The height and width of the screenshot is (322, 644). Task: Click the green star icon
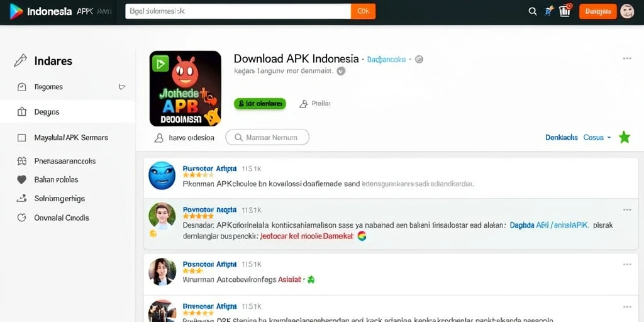pyautogui.click(x=625, y=137)
